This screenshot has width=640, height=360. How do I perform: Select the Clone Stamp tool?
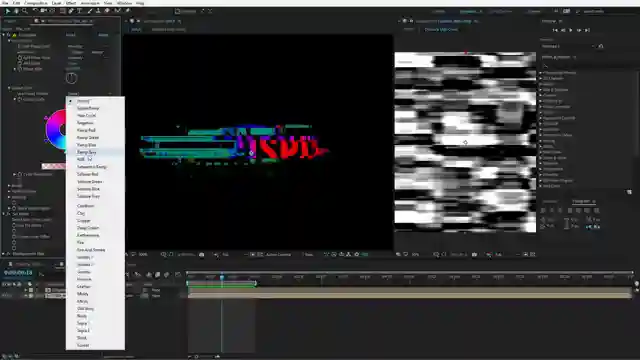click(x=98, y=11)
